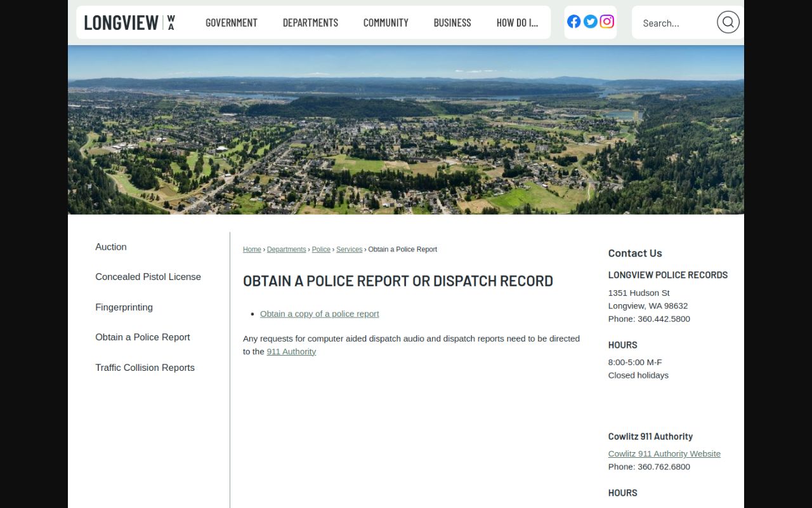
Task: Open the Government menu
Action: point(232,22)
